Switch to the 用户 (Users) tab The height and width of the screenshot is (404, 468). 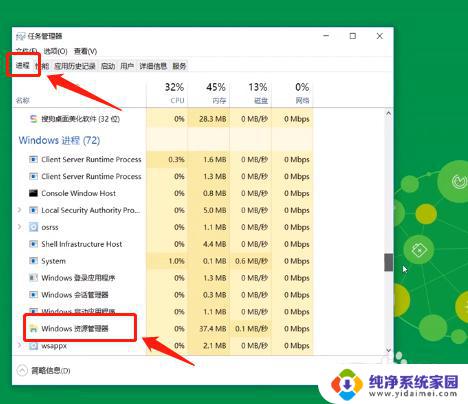point(127,66)
